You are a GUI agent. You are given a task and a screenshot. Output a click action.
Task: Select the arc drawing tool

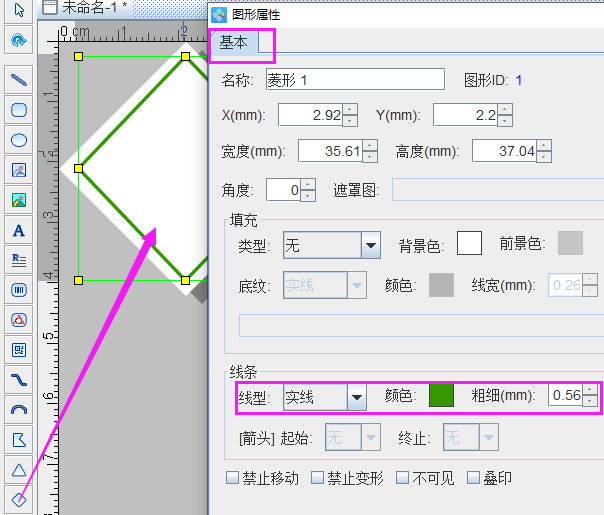coord(18,410)
